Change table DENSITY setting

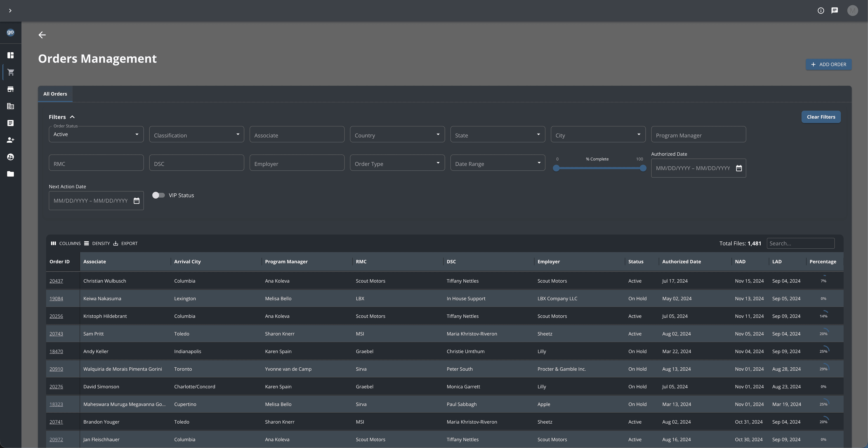[x=97, y=243]
